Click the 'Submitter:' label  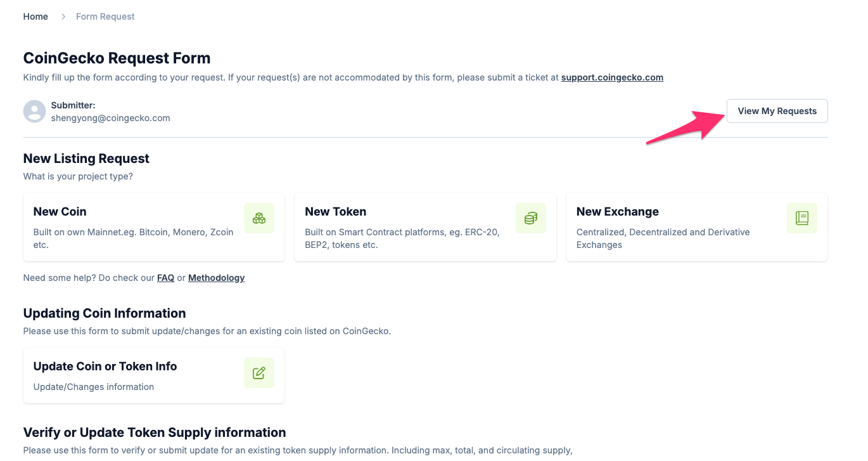point(73,105)
